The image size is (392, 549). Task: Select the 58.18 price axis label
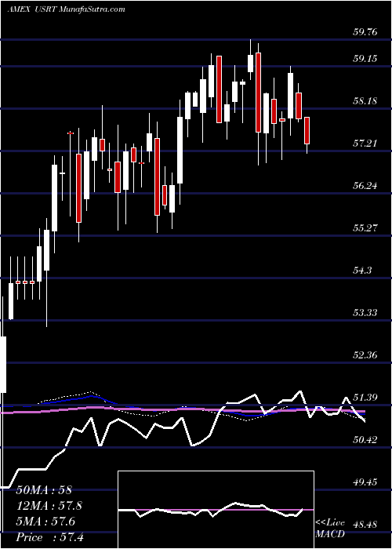tap(365, 101)
